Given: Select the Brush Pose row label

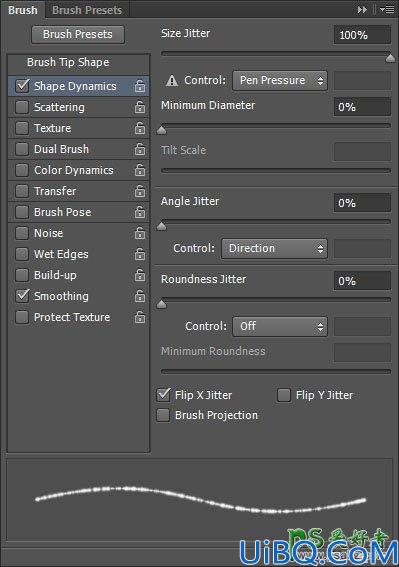Looking at the screenshot, I should [62, 212].
